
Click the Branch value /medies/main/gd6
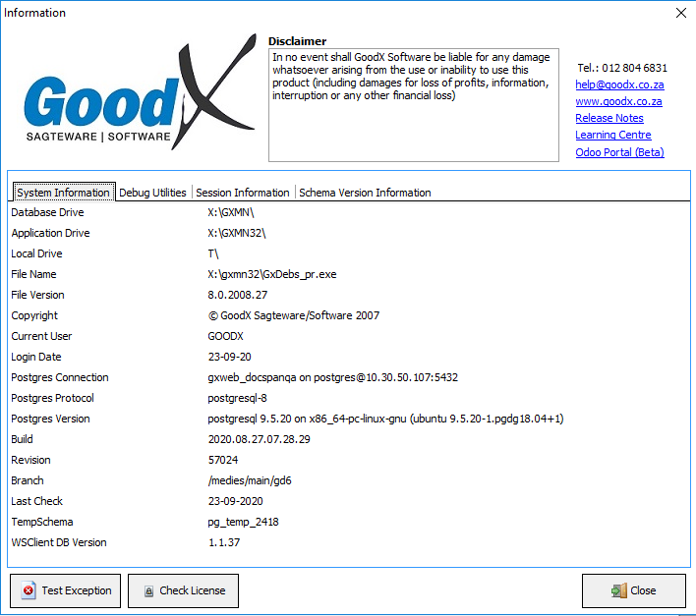[250, 480]
